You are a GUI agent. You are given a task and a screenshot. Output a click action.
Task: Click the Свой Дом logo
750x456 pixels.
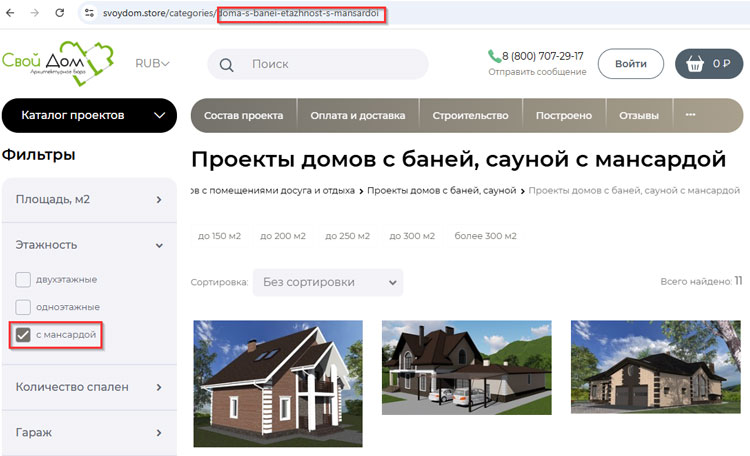coord(58,62)
